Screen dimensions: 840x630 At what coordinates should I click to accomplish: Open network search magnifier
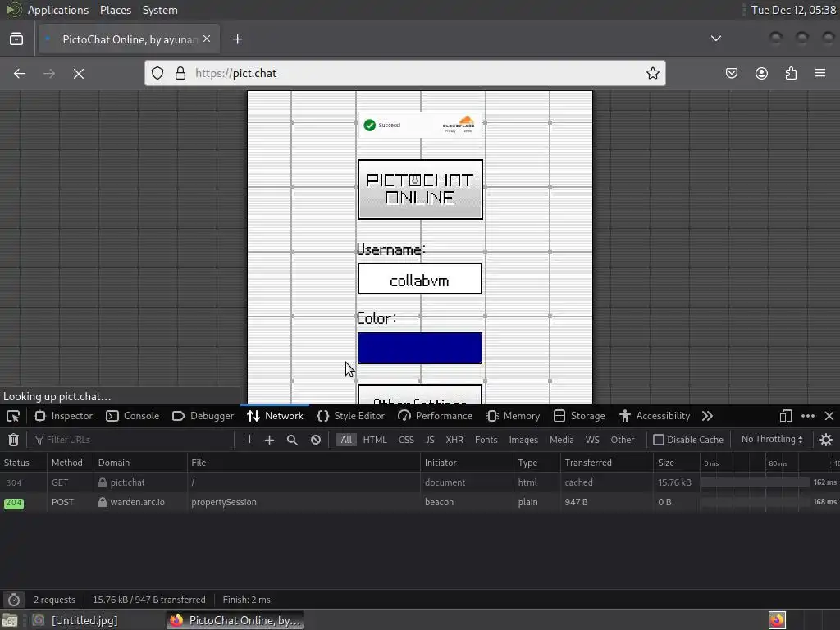pyautogui.click(x=292, y=440)
